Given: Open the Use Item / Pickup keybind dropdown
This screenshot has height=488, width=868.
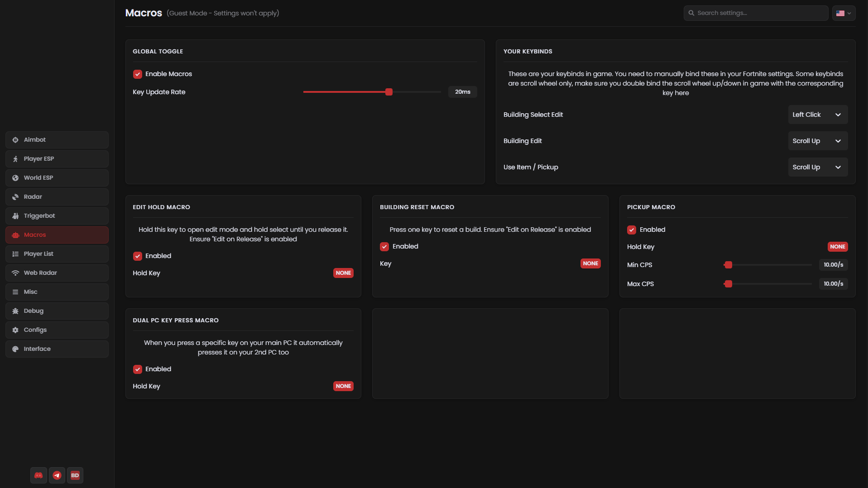Looking at the screenshot, I should [818, 167].
